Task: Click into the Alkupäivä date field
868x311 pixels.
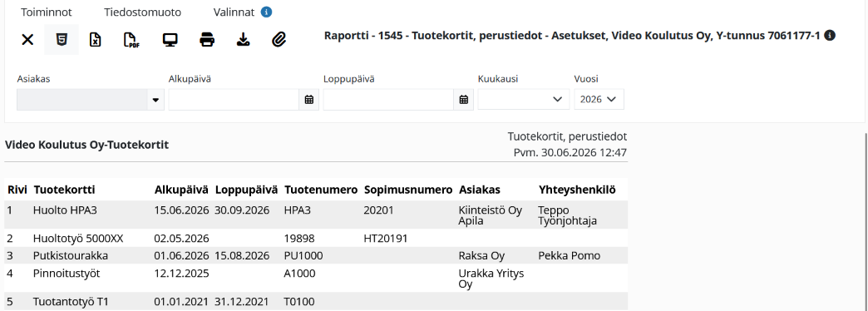Action: [x=234, y=100]
